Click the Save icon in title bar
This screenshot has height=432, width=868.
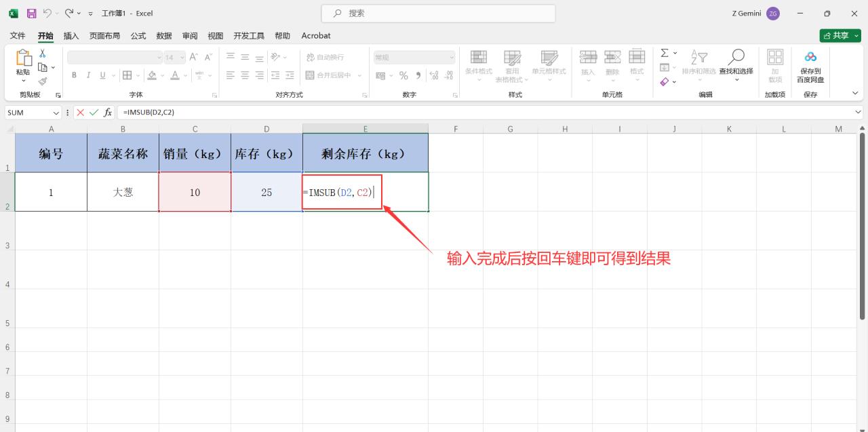click(x=31, y=13)
